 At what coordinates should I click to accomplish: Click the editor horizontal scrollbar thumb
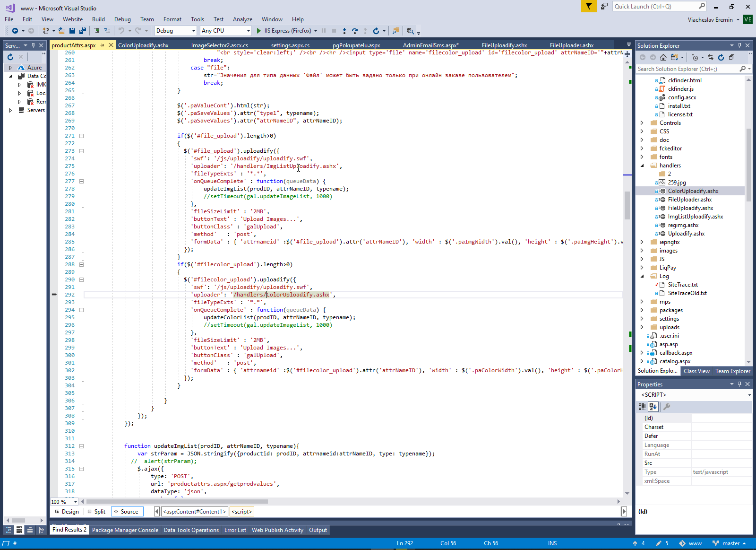point(177,501)
